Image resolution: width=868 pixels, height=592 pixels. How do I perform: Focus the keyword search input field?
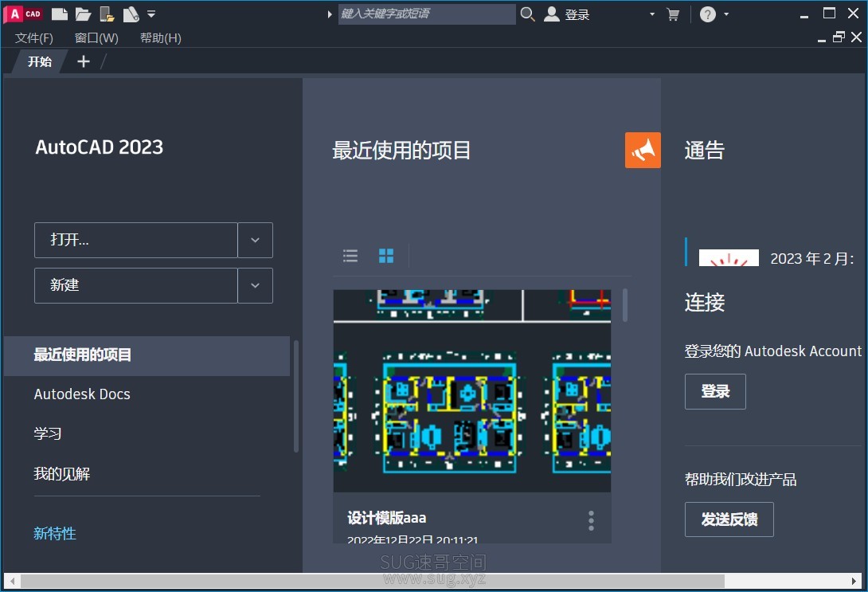(427, 14)
